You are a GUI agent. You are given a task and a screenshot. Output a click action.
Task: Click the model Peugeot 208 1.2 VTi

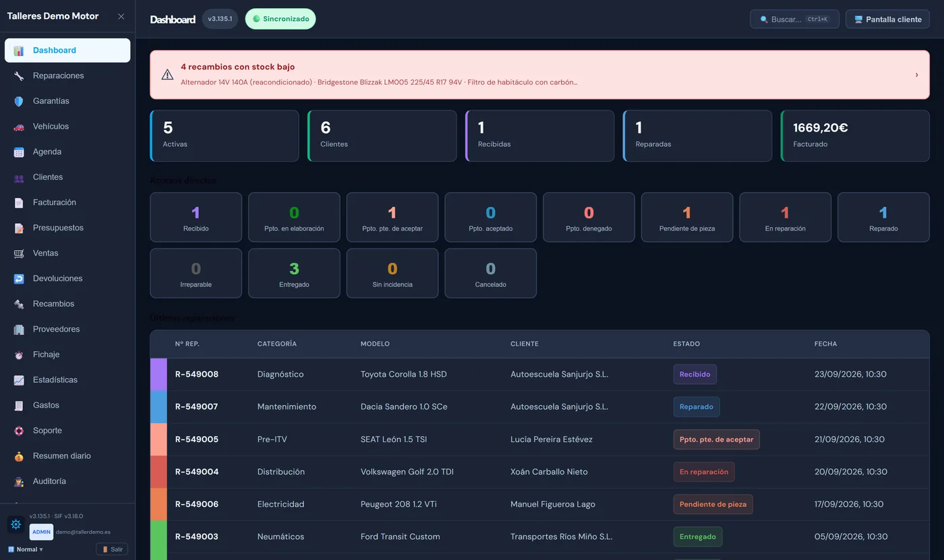click(x=399, y=504)
